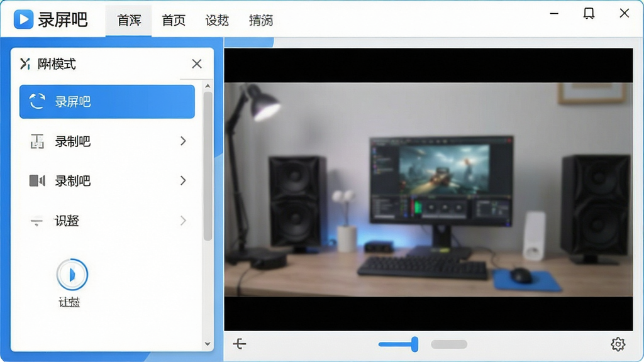Screen dimensions: 644x362
Task: Start recording with the round play button
Action: (x=72, y=274)
